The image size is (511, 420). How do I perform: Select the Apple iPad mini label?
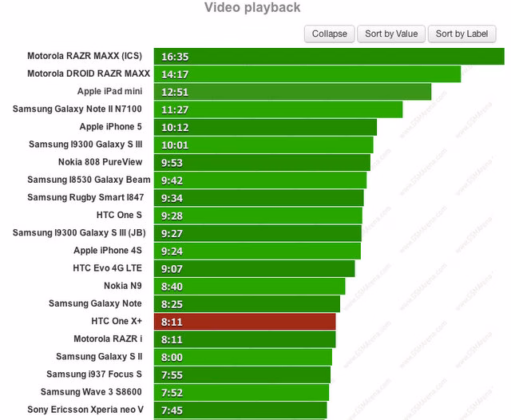(x=110, y=91)
